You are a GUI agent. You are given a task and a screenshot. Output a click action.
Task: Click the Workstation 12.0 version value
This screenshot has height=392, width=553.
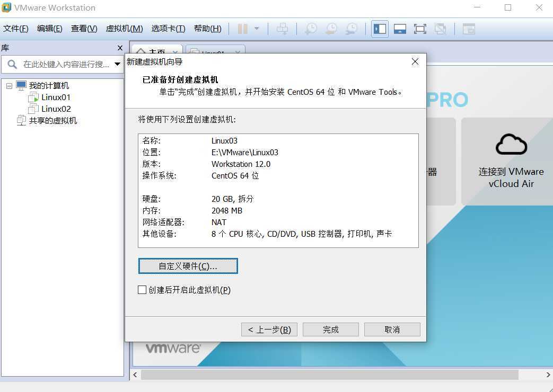pos(241,164)
